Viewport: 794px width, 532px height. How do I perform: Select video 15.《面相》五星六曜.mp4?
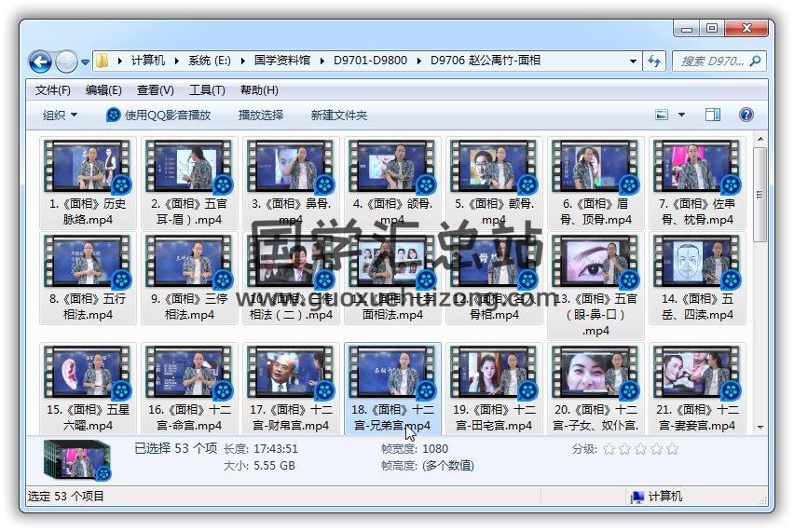click(x=88, y=389)
